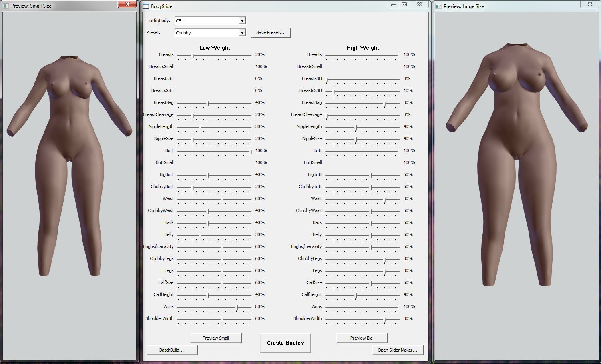Click the High Weight Legs slider

[362, 272]
